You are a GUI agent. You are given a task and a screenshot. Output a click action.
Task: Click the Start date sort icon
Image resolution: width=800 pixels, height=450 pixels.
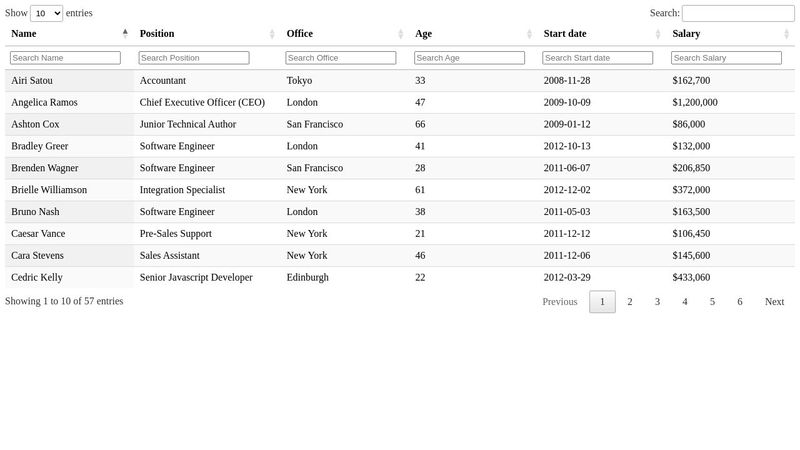point(658,34)
